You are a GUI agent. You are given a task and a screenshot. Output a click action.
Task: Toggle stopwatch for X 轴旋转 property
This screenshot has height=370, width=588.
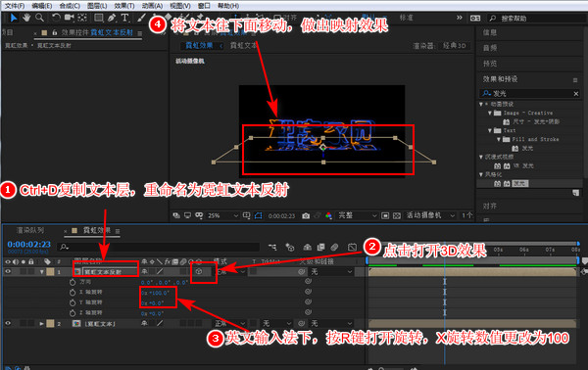click(x=73, y=292)
